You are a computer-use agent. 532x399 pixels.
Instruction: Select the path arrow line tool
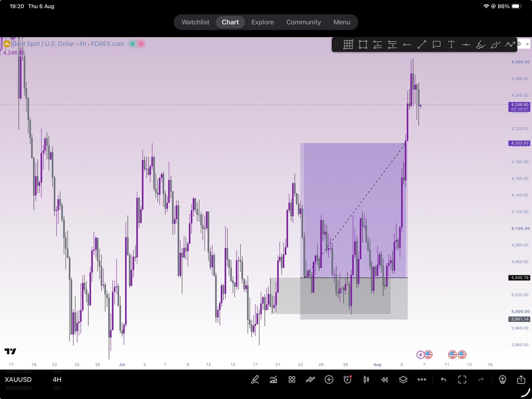(x=510, y=44)
